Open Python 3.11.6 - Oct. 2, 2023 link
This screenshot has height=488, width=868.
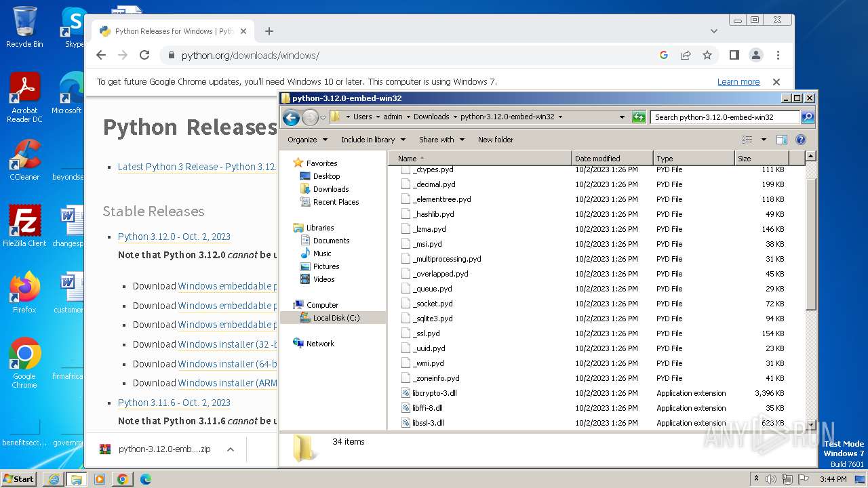coord(174,403)
